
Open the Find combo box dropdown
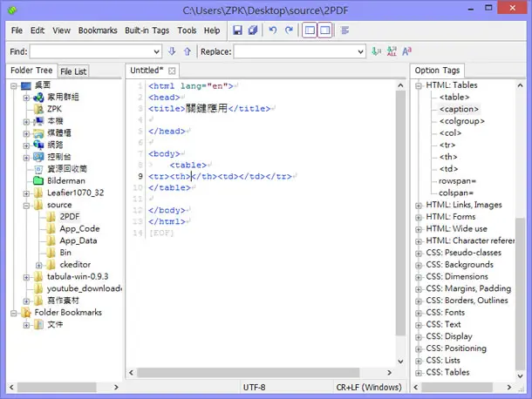pyautogui.click(x=156, y=52)
